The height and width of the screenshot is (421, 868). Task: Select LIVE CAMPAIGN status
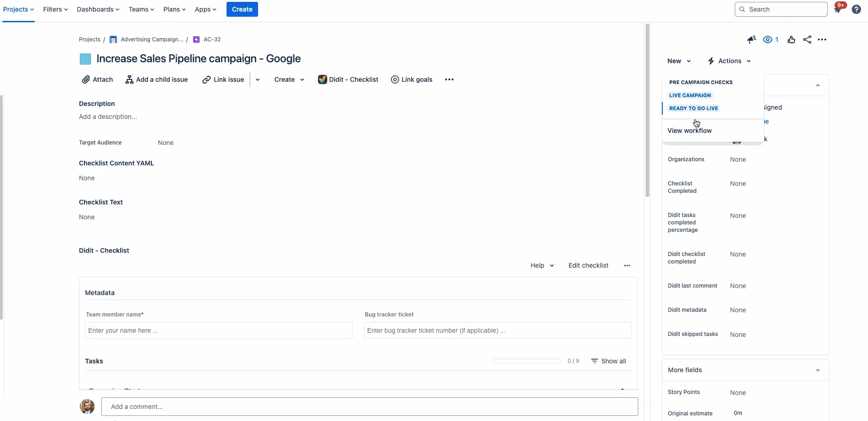(x=690, y=95)
